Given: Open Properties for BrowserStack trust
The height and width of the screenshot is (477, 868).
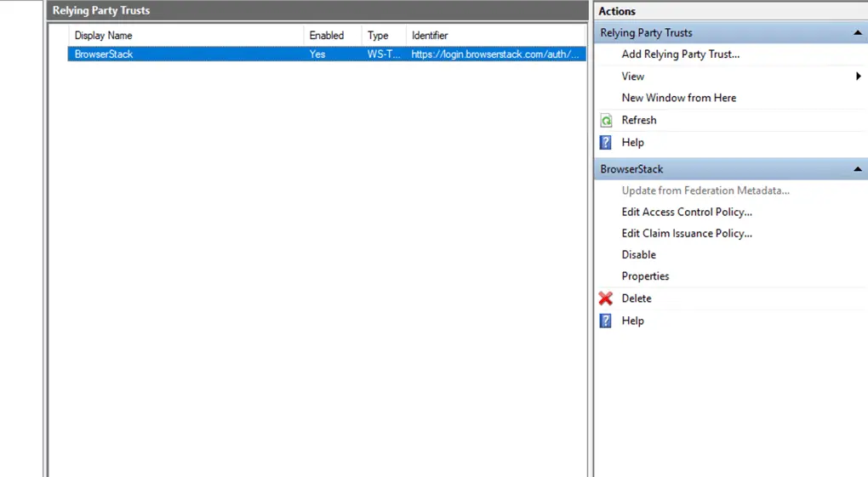Looking at the screenshot, I should click(x=645, y=276).
